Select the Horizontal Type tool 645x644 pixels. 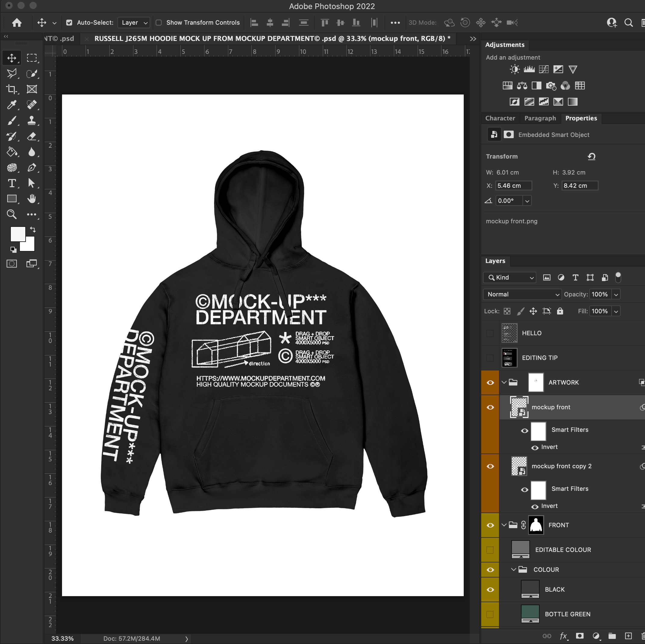(12, 183)
